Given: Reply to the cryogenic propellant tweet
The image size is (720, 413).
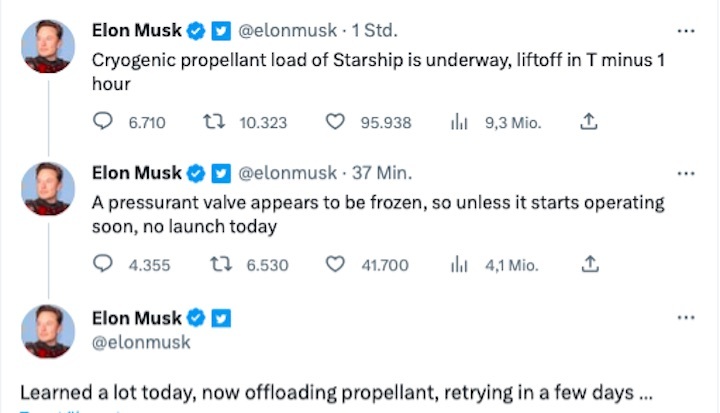Looking at the screenshot, I should pyautogui.click(x=103, y=122).
